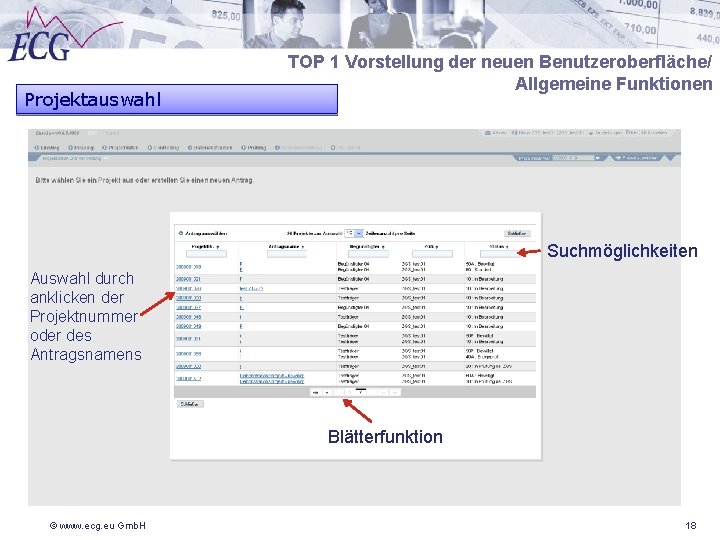Select page 2 in the pager

(x=361, y=393)
